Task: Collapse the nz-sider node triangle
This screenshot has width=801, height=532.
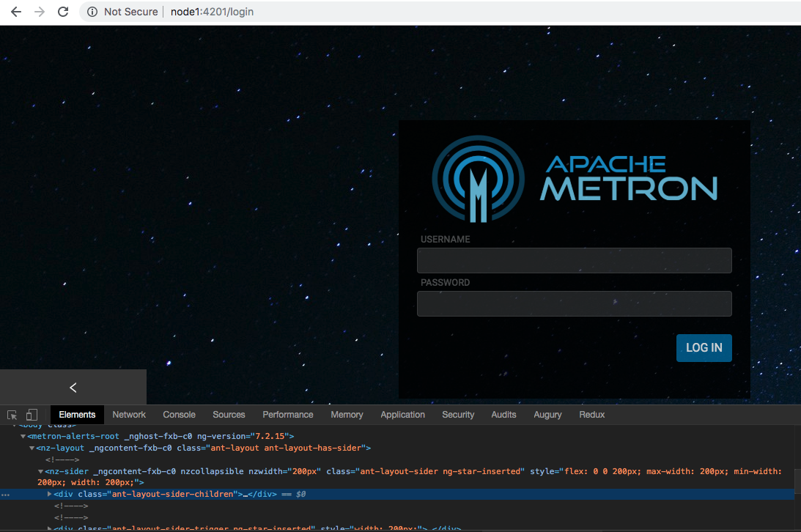Action: [x=40, y=472]
